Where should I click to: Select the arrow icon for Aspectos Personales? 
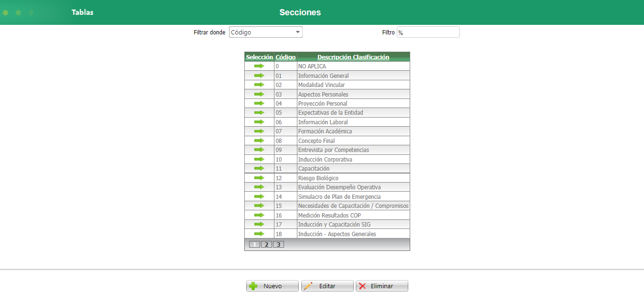(x=259, y=94)
